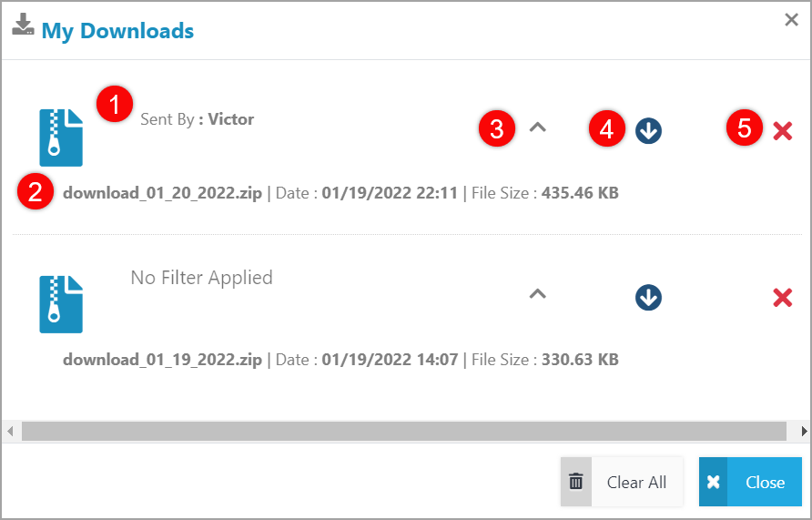Viewport: 812px width, 520px height.
Task: Click the download arrow for download_01_19_2022.zip
Action: pyautogui.click(x=648, y=297)
